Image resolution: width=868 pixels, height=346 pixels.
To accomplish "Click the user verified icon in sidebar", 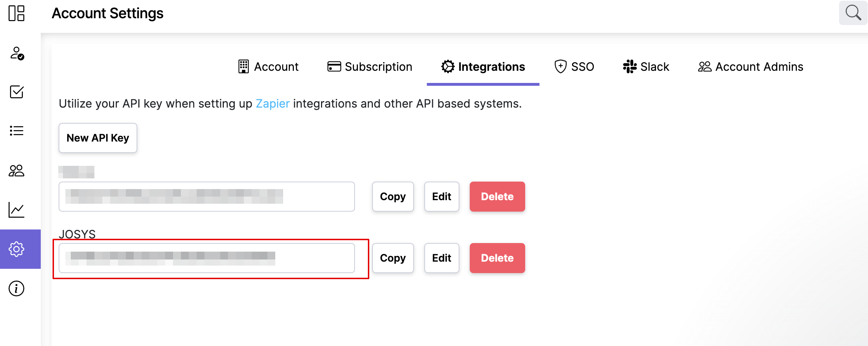I will 16,53.
